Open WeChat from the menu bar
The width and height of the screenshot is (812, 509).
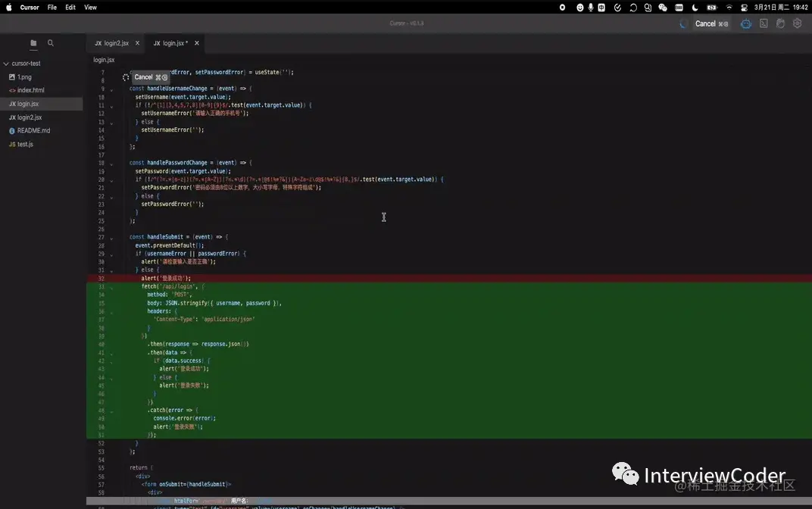662,8
